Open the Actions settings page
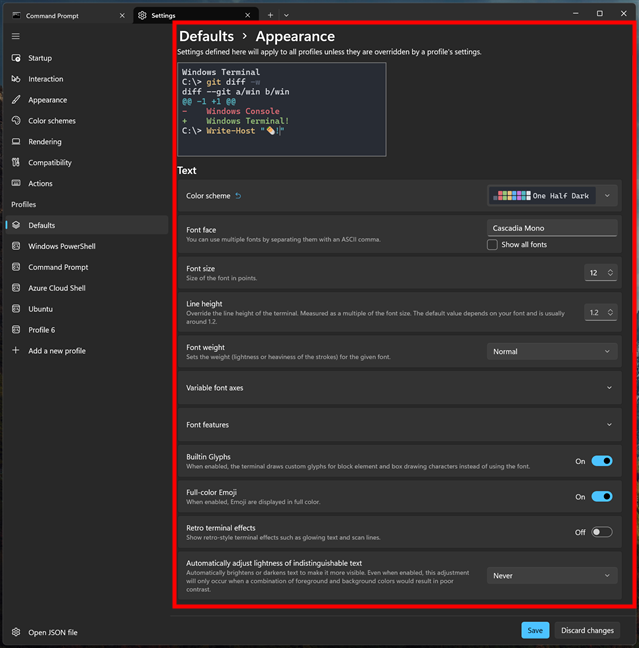Screen dimensions: 639x648 pos(87,183)
